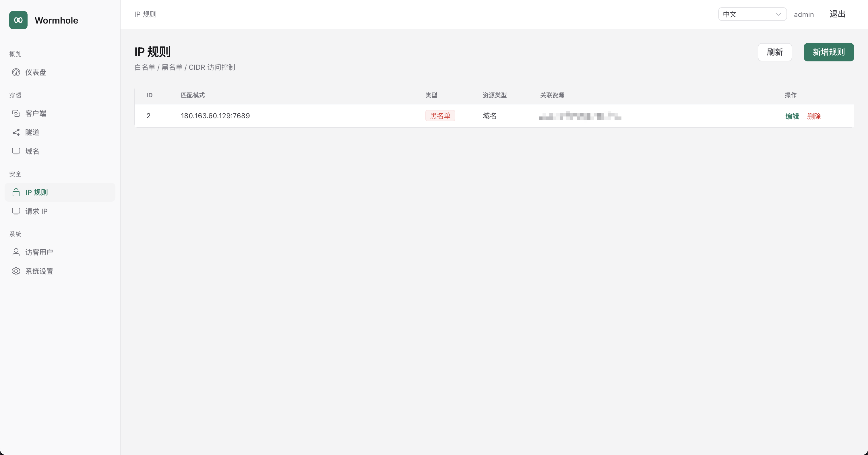Click the 黑名单 type badge

(440, 116)
